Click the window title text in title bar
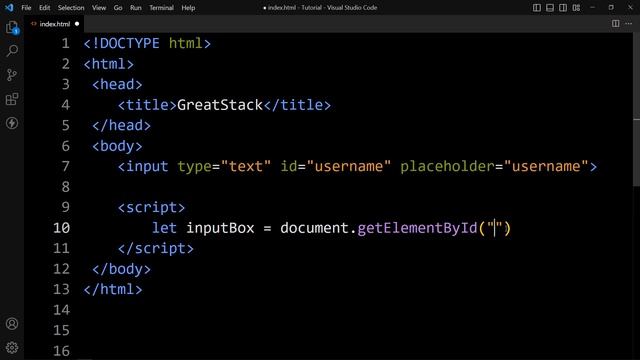 click(320, 8)
